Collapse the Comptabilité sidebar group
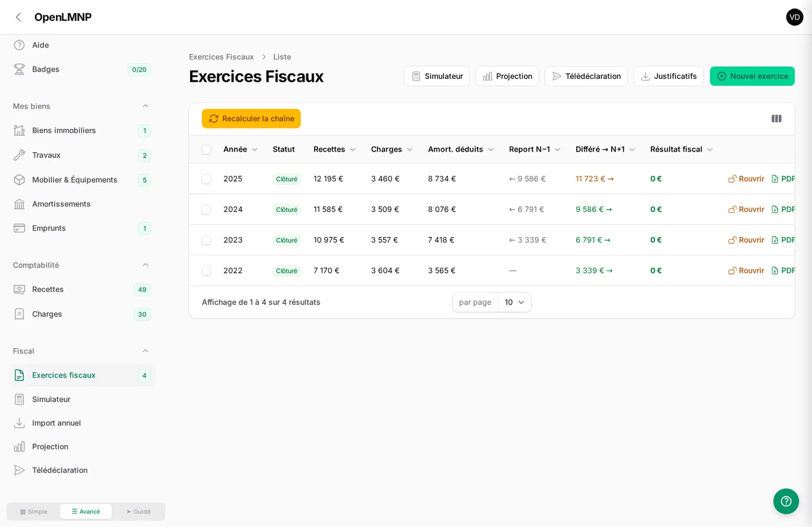 pos(145,265)
